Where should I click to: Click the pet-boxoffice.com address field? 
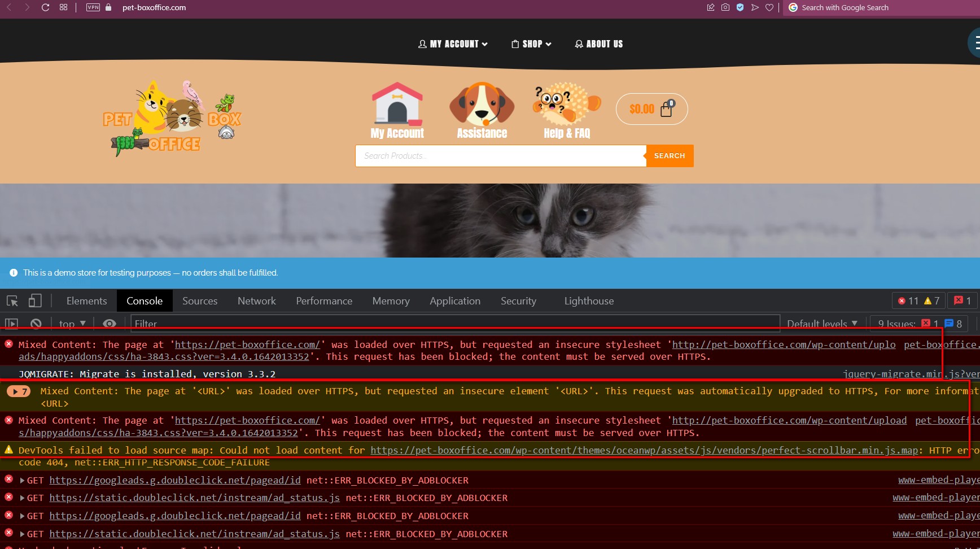pyautogui.click(x=154, y=7)
